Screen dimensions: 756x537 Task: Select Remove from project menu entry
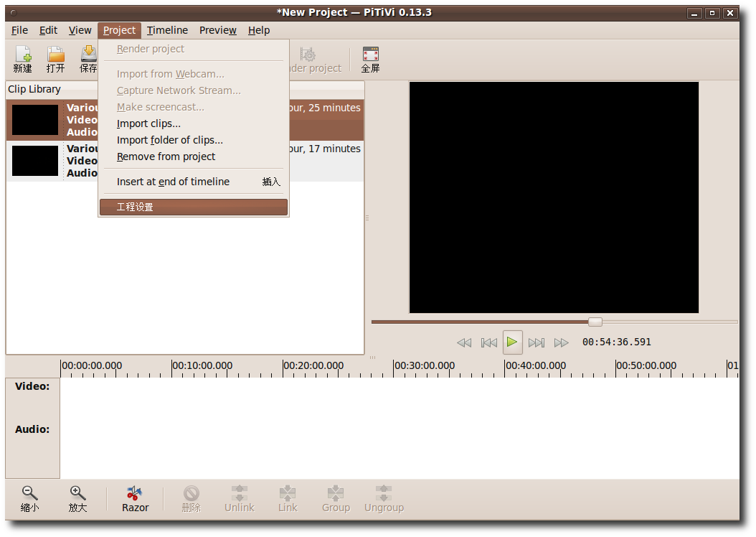tap(194, 157)
